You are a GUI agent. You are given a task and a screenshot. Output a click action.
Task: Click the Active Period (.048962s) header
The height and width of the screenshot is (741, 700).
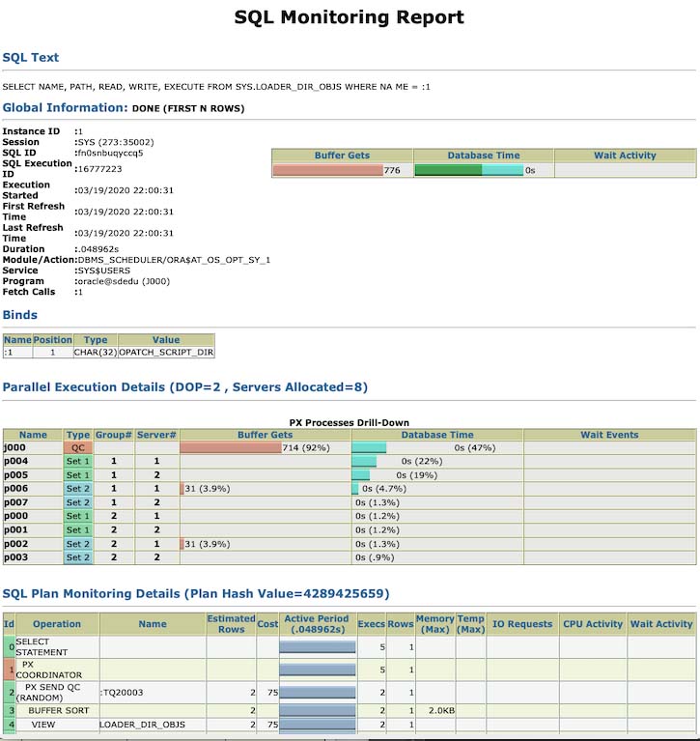point(317,624)
